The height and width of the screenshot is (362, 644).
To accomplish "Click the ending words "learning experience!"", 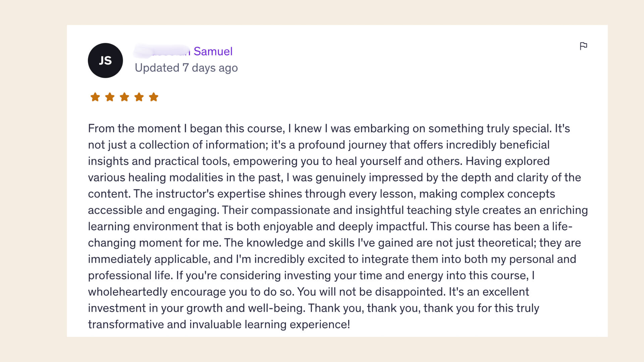I will click(297, 324).
